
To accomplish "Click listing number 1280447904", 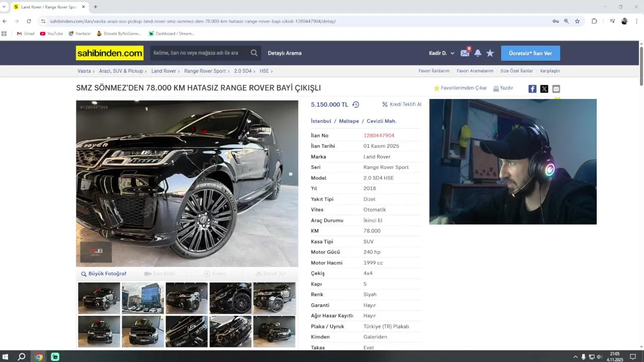I will 379,136.
